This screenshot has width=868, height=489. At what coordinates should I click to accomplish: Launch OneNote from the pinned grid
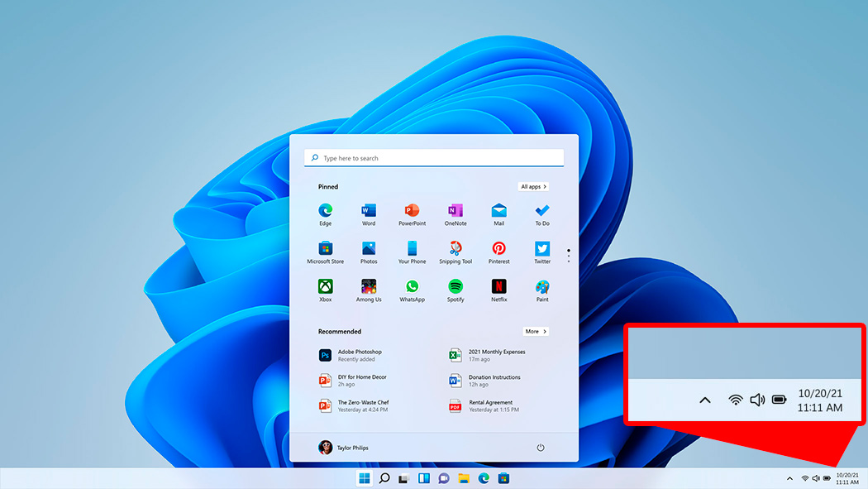click(x=455, y=214)
